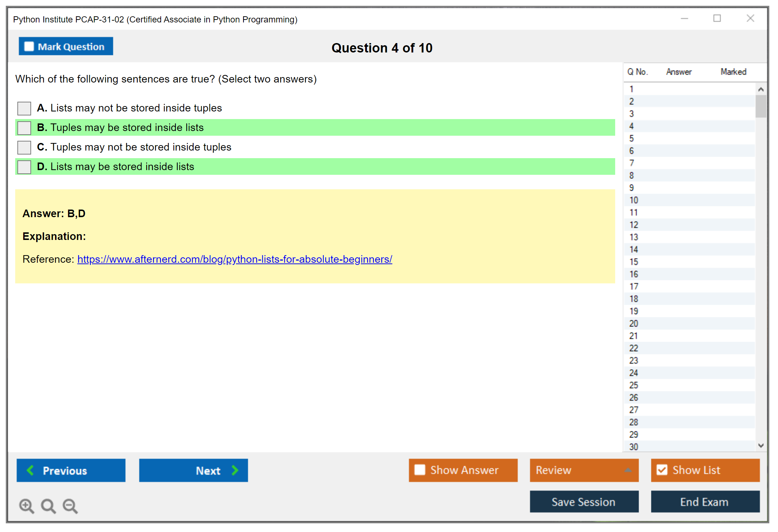Click the green right arrow on Next
This screenshot has width=778, height=532.
235,470
